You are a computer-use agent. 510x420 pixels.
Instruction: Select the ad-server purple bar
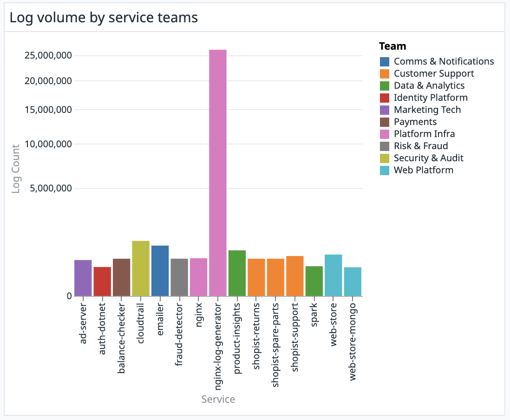(x=83, y=278)
